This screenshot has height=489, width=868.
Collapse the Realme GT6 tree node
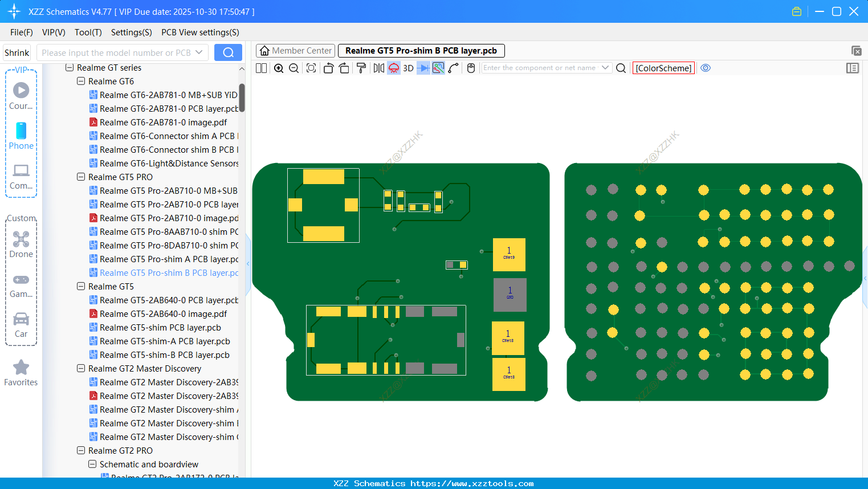(x=81, y=81)
